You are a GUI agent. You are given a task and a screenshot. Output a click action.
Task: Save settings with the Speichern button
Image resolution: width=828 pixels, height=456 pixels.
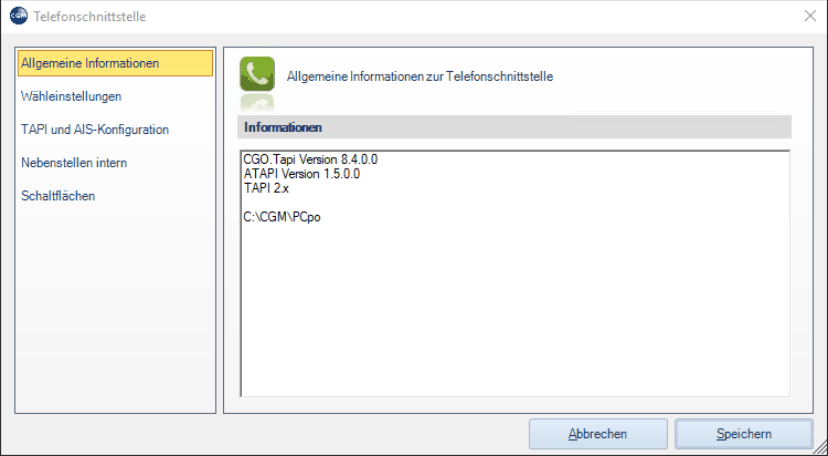click(744, 434)
